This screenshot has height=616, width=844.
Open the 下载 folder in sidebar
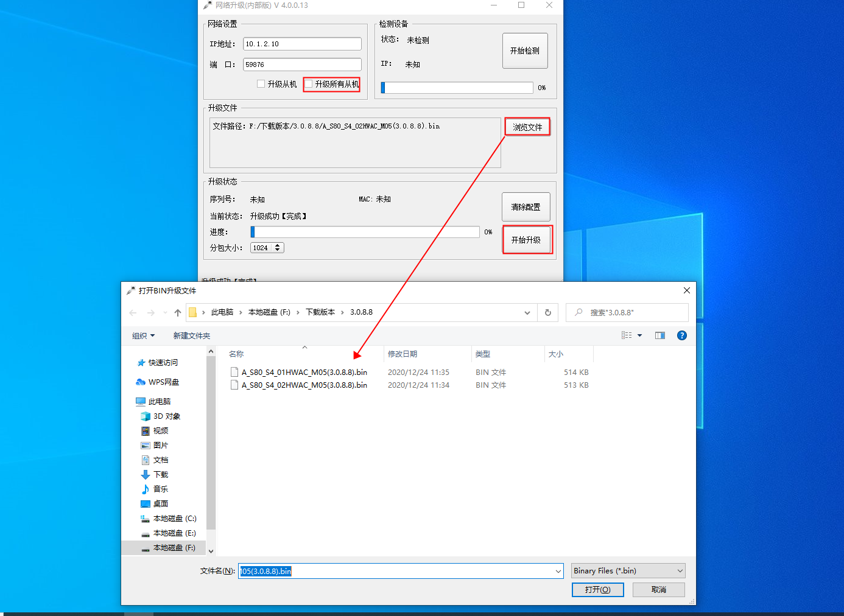tap(155, 475)
